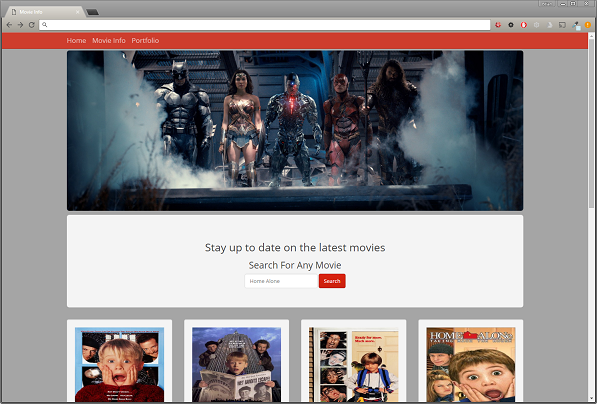Open the Portfolio navigation link
This screenshot has width=597, height=404.
[145, 40]
